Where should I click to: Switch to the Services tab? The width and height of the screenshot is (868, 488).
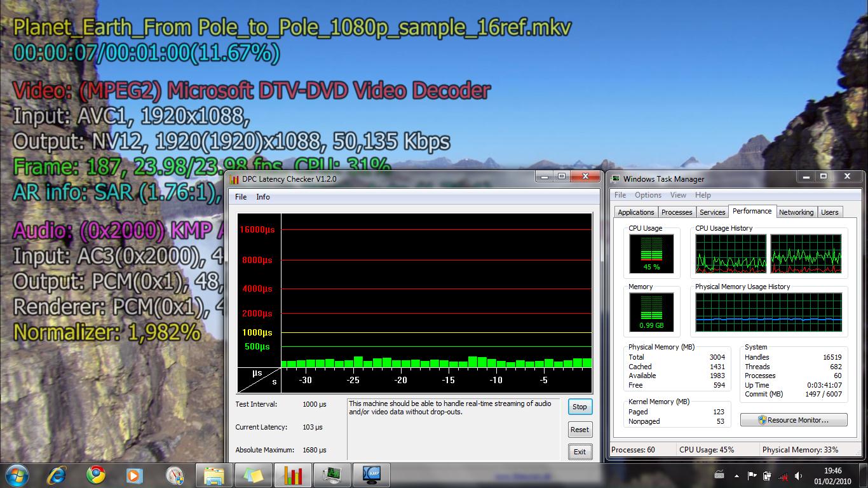click(x=712, y=212)
